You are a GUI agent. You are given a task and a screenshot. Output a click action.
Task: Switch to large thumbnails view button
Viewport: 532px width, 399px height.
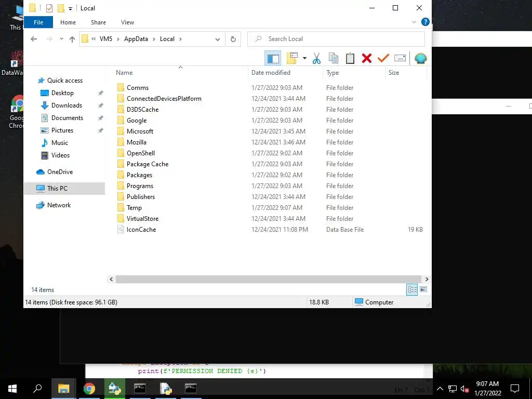click(x=423, y=289)
